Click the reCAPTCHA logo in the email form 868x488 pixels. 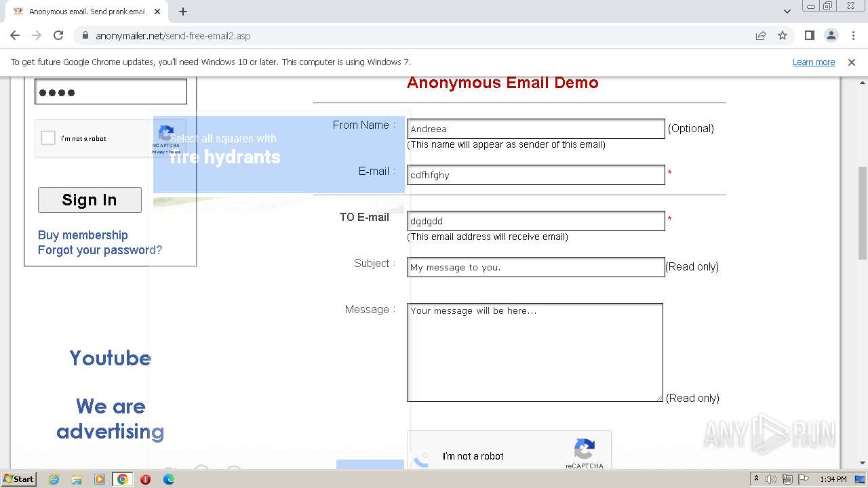click(x=584, y=449)
